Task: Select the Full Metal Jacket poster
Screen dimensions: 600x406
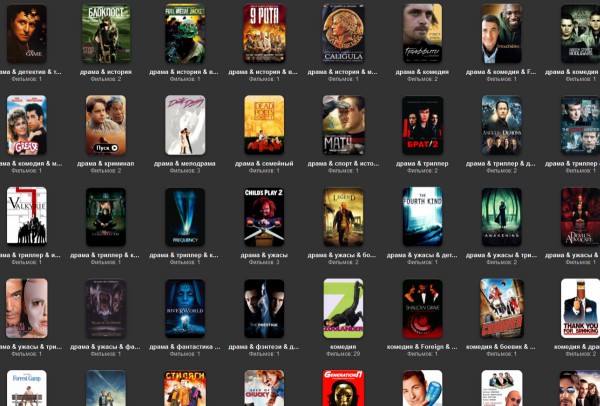Action: [x=185, y=33]
